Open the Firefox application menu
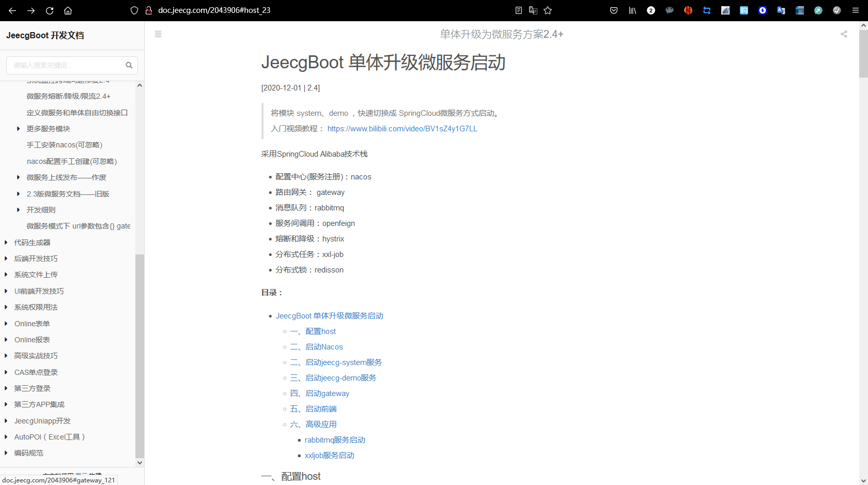 [856, 10]
